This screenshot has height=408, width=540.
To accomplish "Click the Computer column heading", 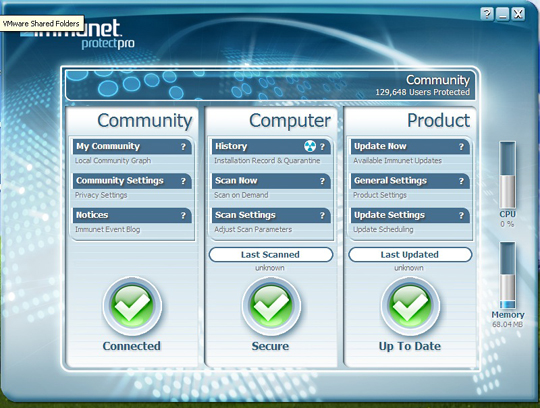I will click(290, 121).
